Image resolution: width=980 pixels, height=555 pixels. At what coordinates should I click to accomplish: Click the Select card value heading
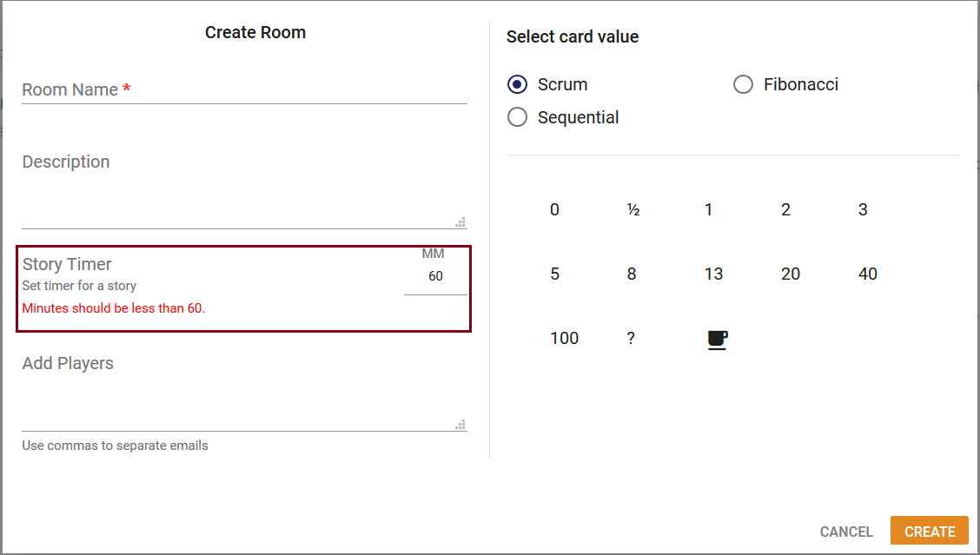573,36
